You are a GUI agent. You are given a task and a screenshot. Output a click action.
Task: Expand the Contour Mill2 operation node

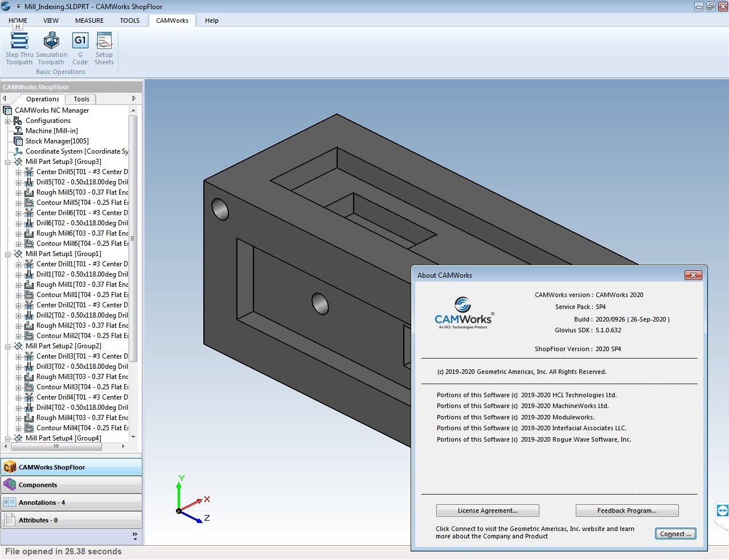click(18, 336)
